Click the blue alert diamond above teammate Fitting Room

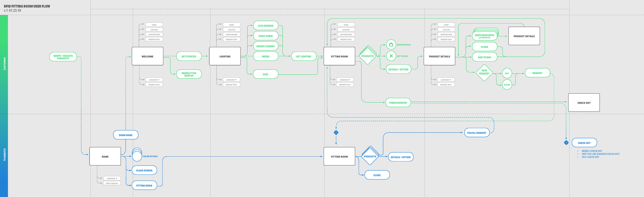[x=336, y=133]
